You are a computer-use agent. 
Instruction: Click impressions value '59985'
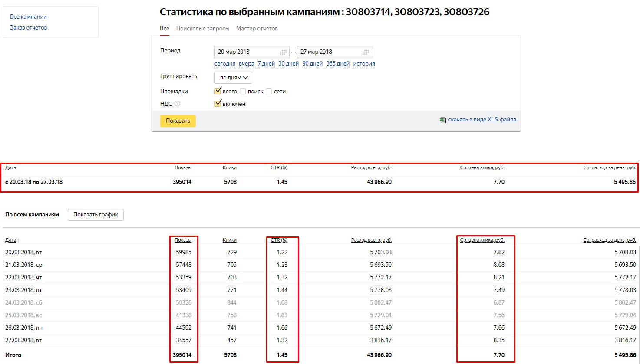[x=184, y=253]
